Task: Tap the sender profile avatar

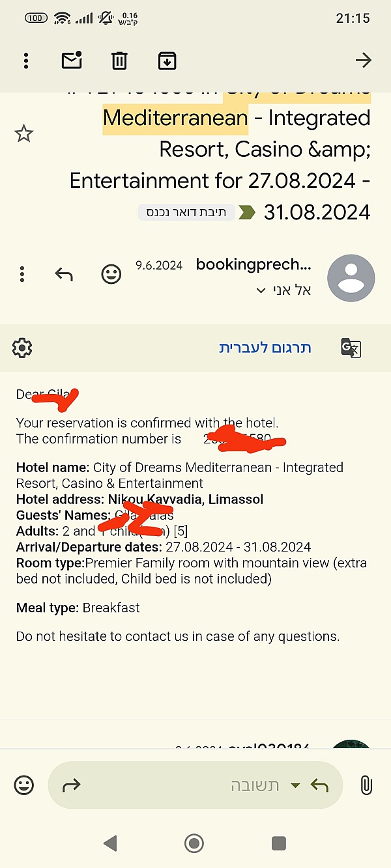Action: pos(351,278)
